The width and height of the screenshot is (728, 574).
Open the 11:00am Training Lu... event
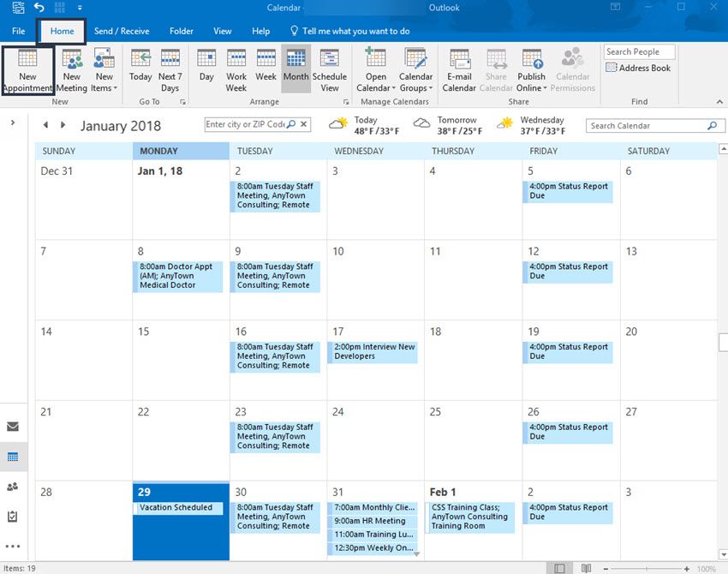tap(373, 535)
